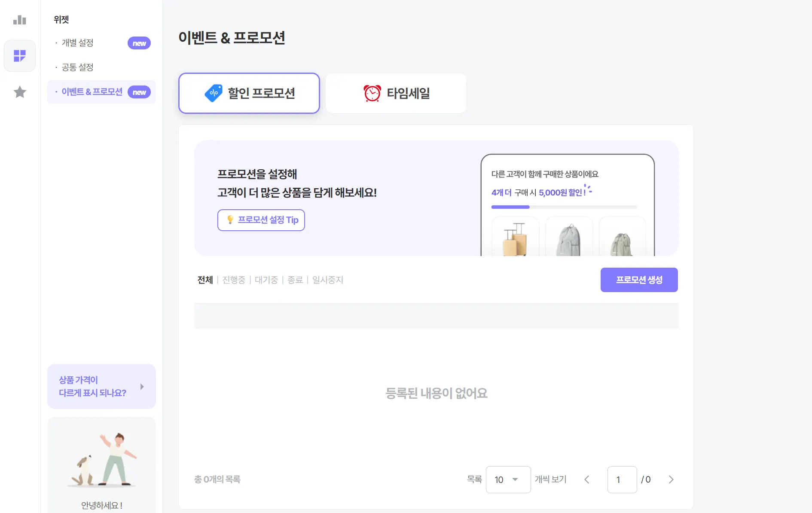Click the page number input field

click(x=622, y=479)
